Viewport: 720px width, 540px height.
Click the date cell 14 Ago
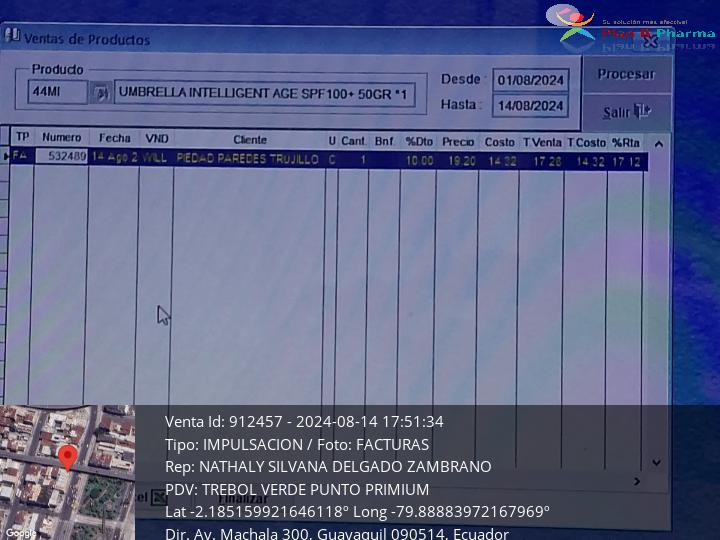pyautogui.click(x=114, y=157)
